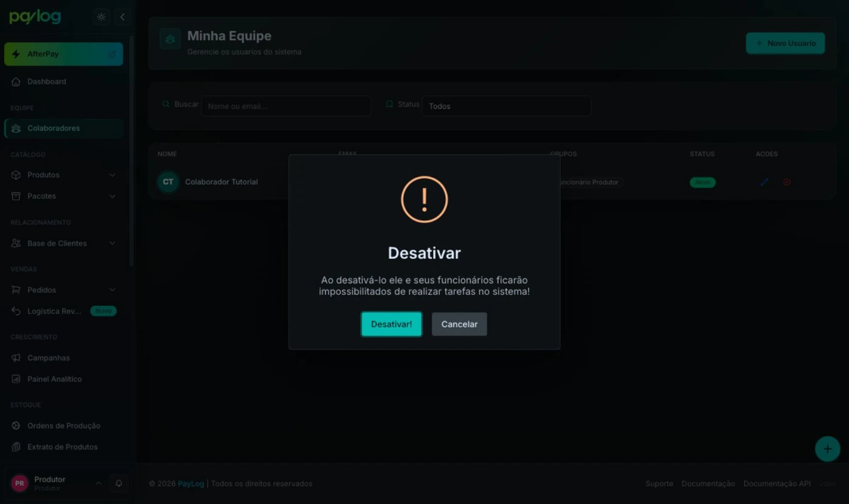
Task: Expand the Produtos submenu
Action: pos(64,175)
